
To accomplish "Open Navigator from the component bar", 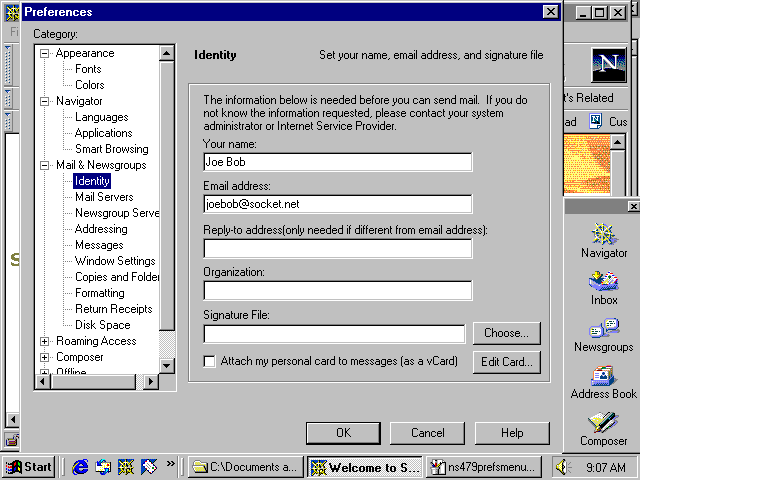I will tap(604, 240).
